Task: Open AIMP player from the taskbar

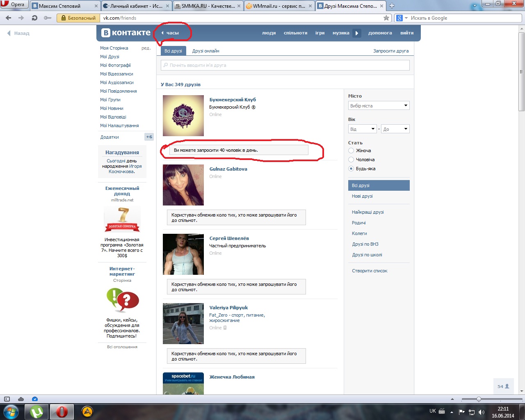Action: point(87,411)
